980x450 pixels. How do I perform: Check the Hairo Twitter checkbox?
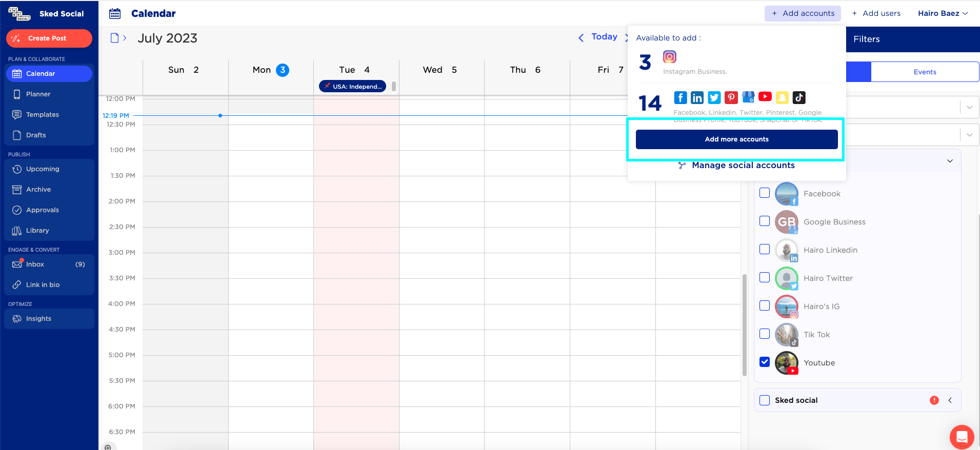pyautogui.click(x=765, y=277)
